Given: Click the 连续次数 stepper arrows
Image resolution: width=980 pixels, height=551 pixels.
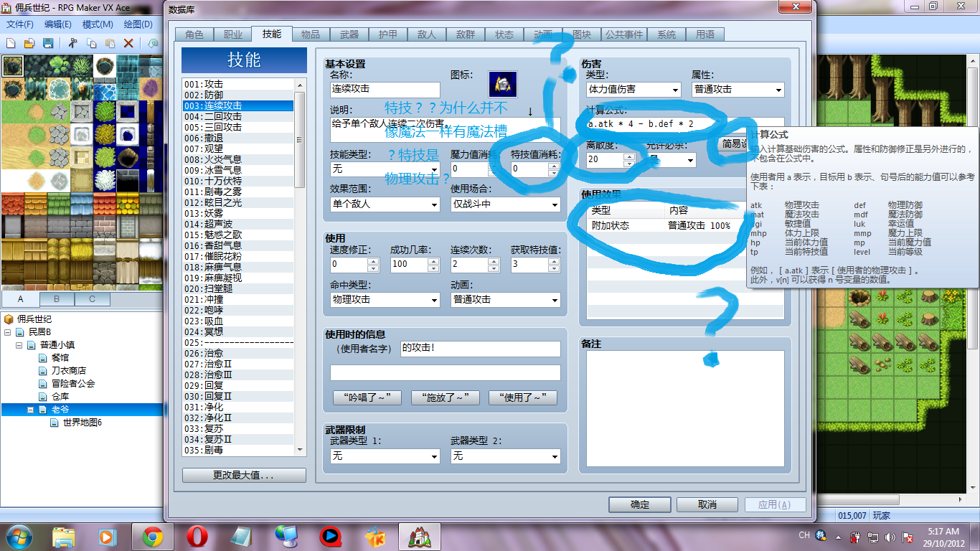Looking at the screenshot, I should [494, 264].
